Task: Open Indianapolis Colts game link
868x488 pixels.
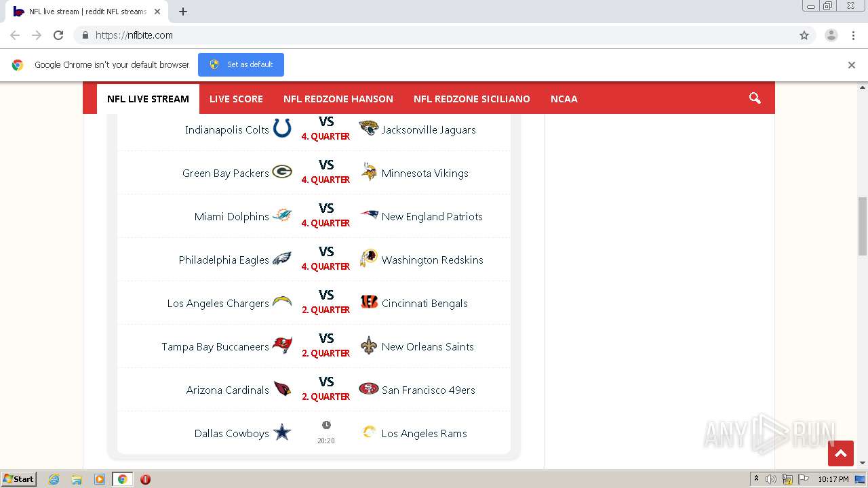Action: click(227, 129)
